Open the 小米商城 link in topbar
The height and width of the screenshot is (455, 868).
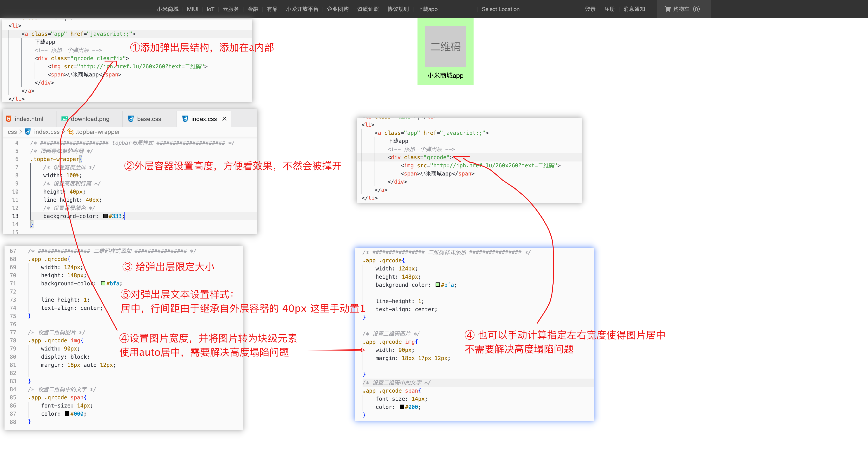tap(167, 9)
